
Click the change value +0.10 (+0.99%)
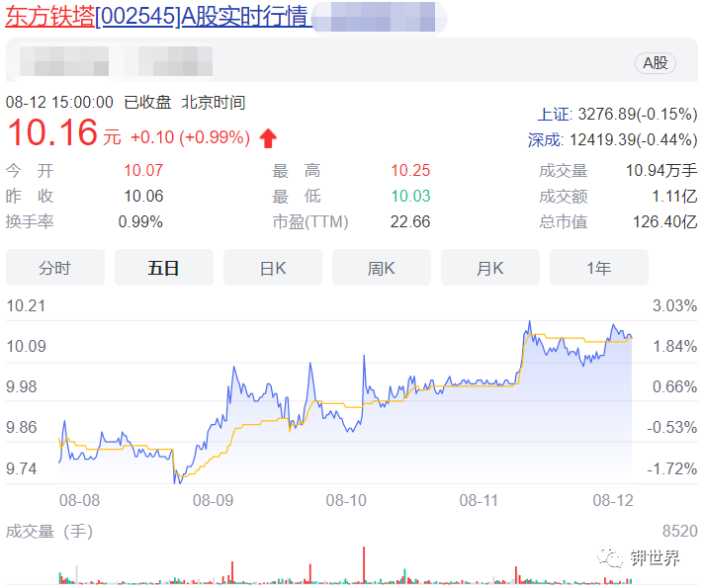coord(190,137)
